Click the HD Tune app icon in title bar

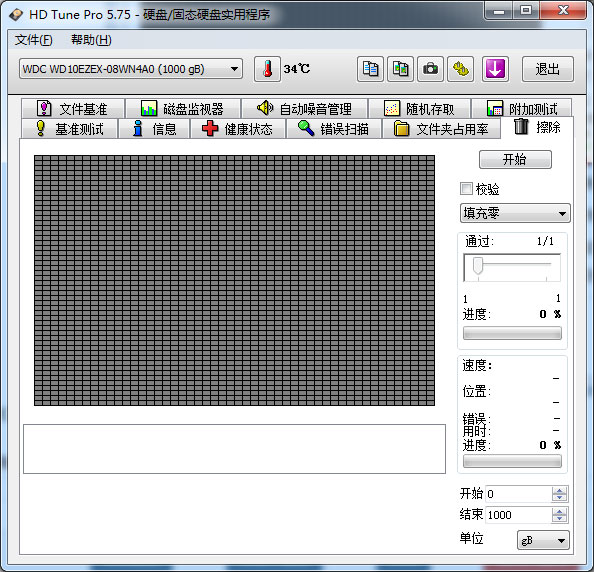[16, 14]
